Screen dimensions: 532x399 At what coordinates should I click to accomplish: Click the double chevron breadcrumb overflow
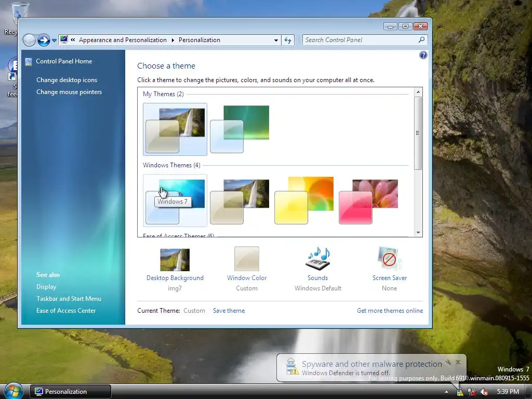tap(73, 39)
